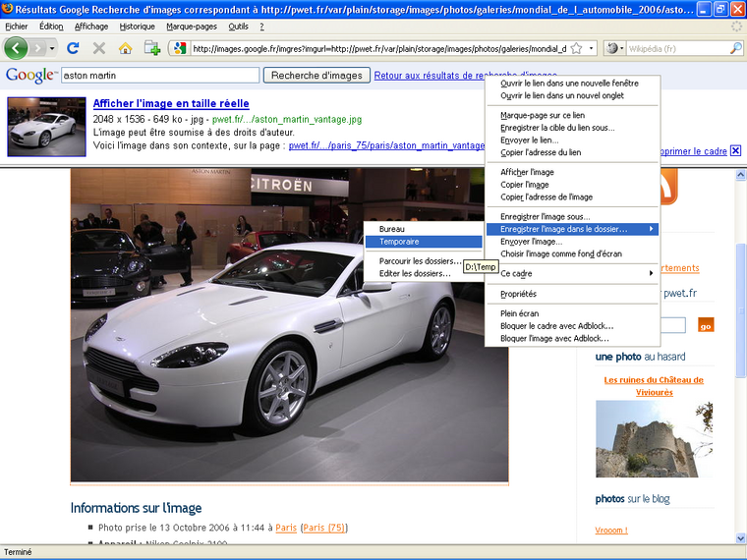747x560 pixels.
Task: Select Bureau folder in submenu
Action: [x=424, y=229]
